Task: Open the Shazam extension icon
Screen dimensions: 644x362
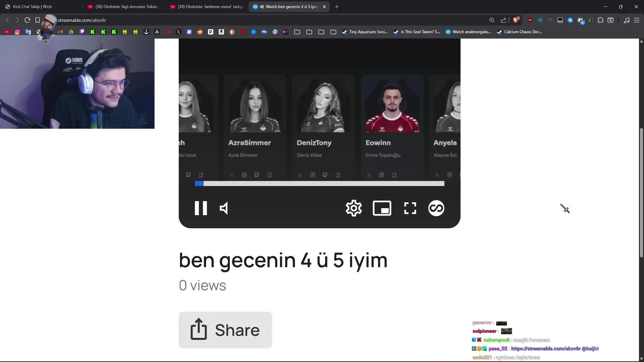Action: pyautogui.click(x=570, y=20)
